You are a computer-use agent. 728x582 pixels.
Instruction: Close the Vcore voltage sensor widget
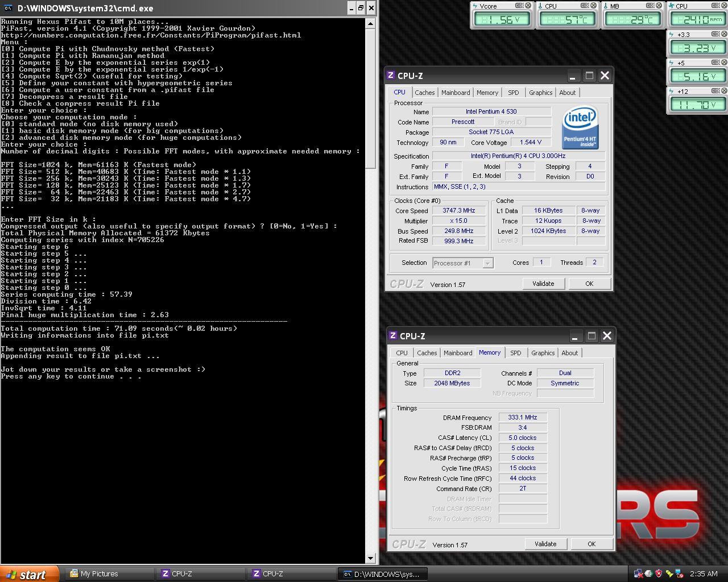coord(528,6)
